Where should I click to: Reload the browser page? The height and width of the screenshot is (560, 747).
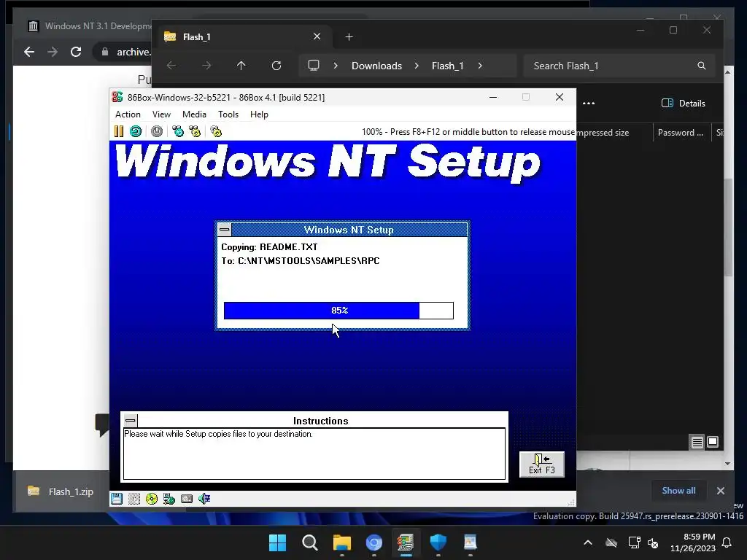coord(76,52)
